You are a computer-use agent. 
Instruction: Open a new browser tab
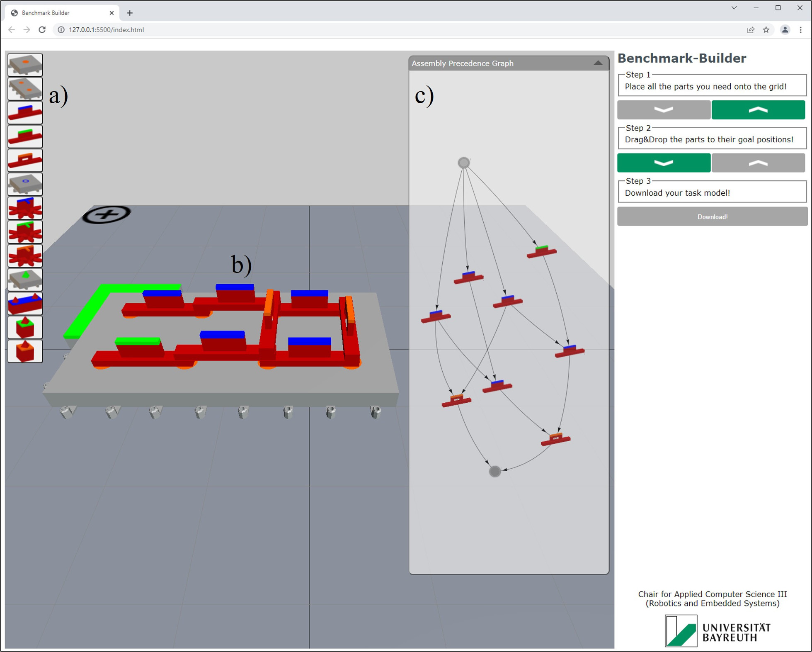point(130,13)
